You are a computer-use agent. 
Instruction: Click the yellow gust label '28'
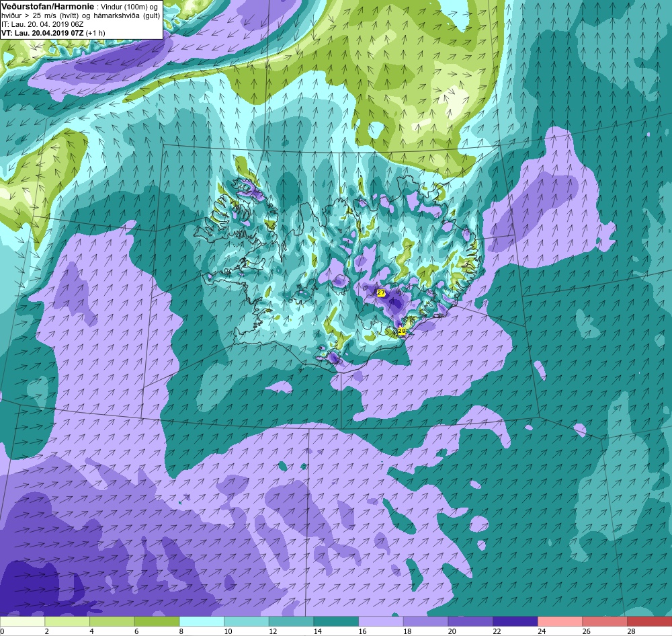click(x=402, y=331)
